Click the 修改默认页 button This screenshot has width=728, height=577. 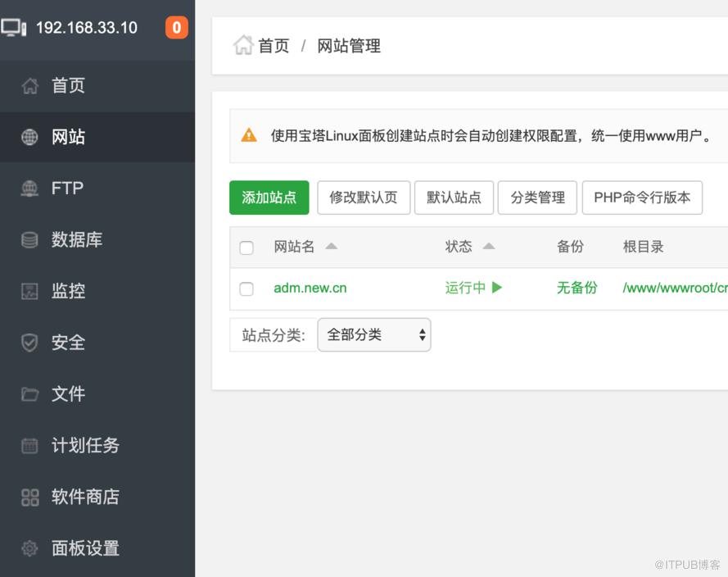364,198
